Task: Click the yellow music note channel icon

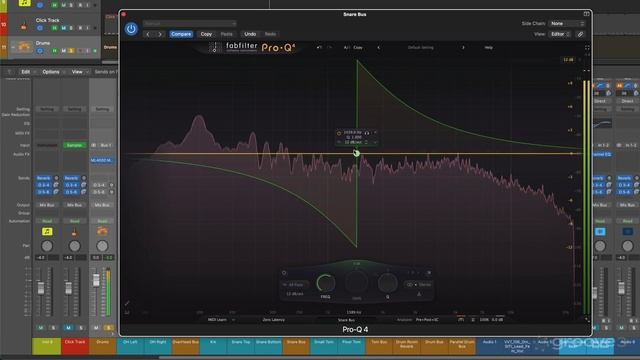Action: tap(47, 232)
